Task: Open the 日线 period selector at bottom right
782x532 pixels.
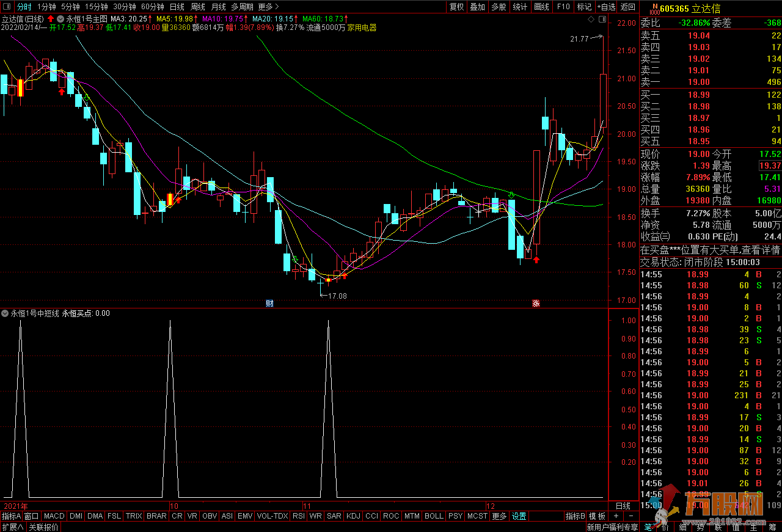Action: pyautogui.click(x=623, y=506)
